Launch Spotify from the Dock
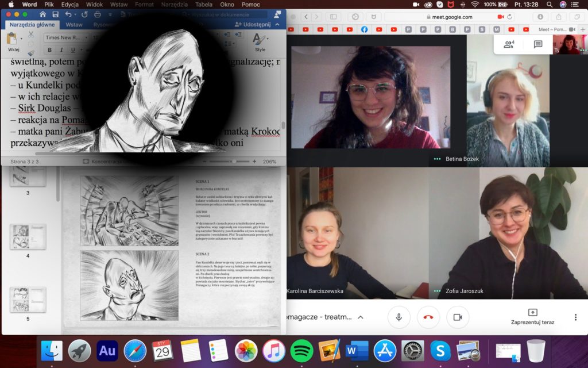 (x=301, y=351)
